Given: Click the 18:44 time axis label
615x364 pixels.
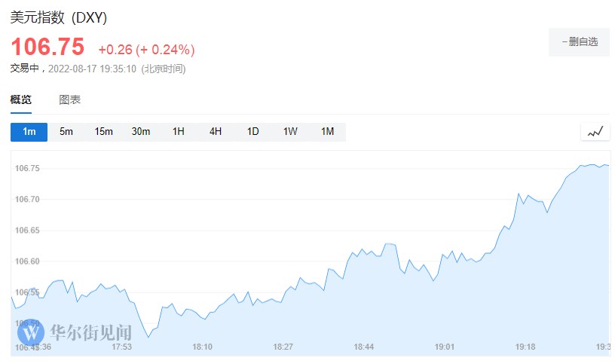Looking at the screenshot, I should coord(364,347).
